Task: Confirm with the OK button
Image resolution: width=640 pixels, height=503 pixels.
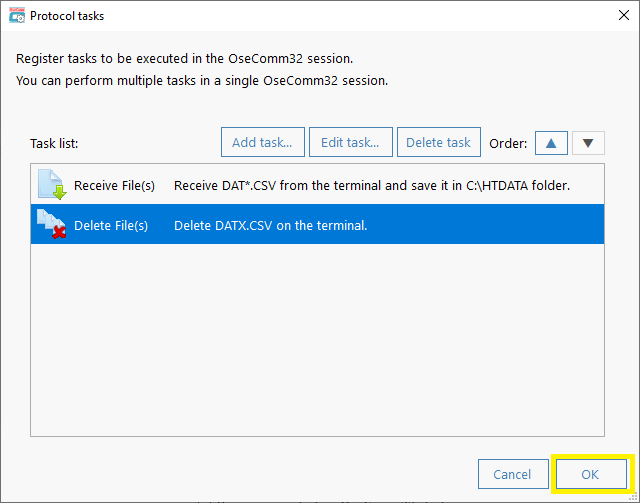Action: coord(591,474)
